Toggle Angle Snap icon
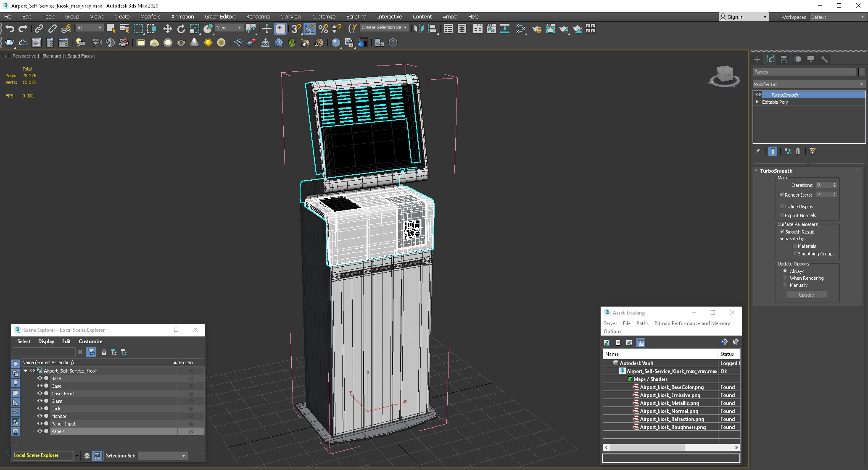Image resolution: width=868 pixels, height=470 pixels. coord(310,29)
